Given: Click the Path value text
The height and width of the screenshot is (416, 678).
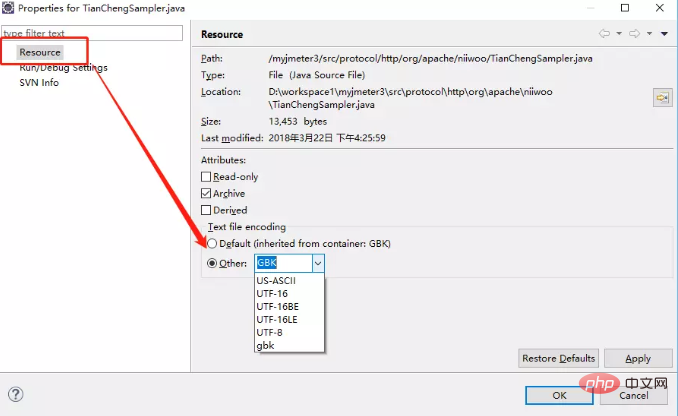Looking at the screenshot, I should pos(430,58).
